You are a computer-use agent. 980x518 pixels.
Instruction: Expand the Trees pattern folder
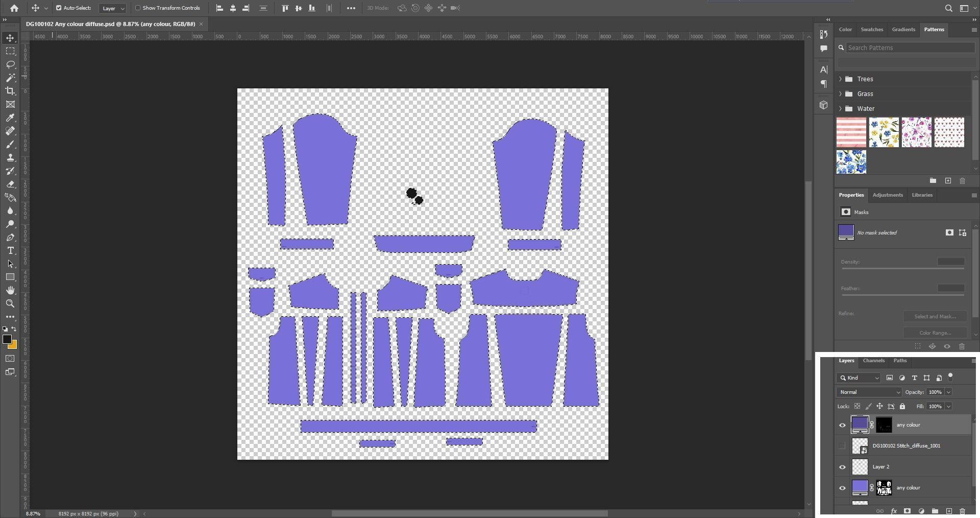point(840,79)
